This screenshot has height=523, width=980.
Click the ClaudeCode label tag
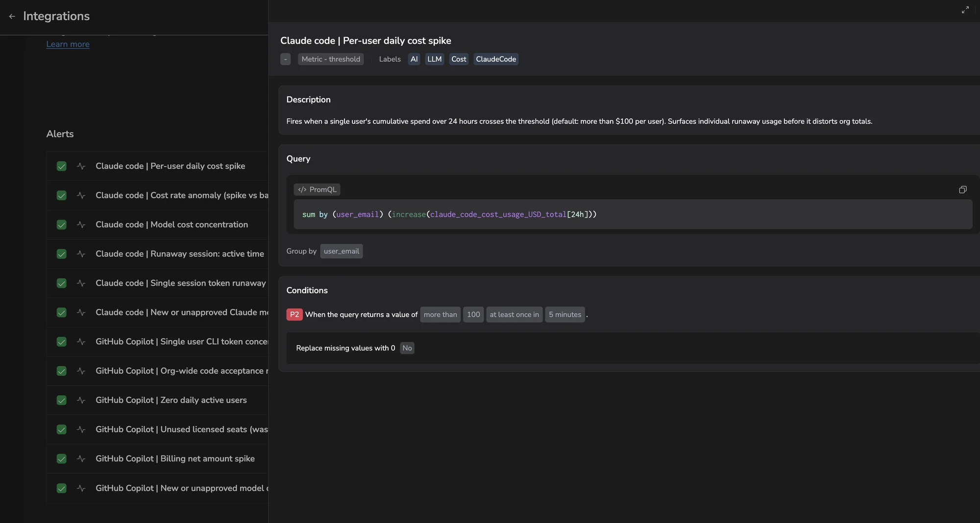[x=496, y=59]
